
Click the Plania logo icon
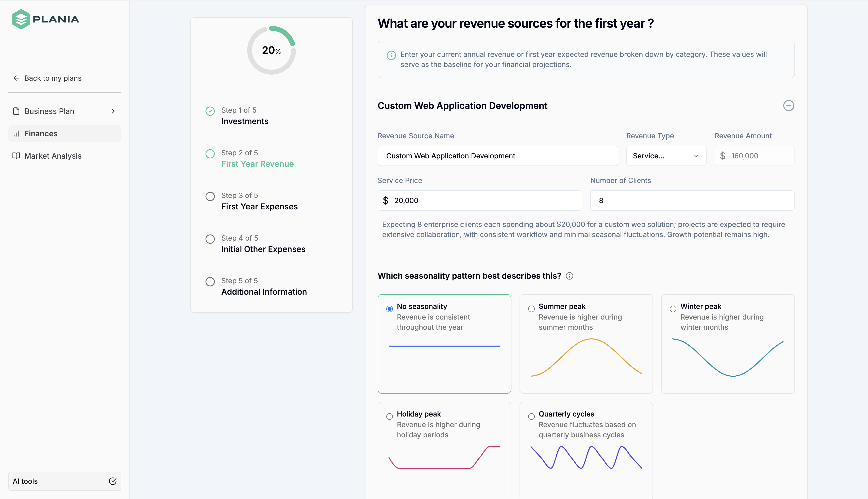[x=21, y=19]
